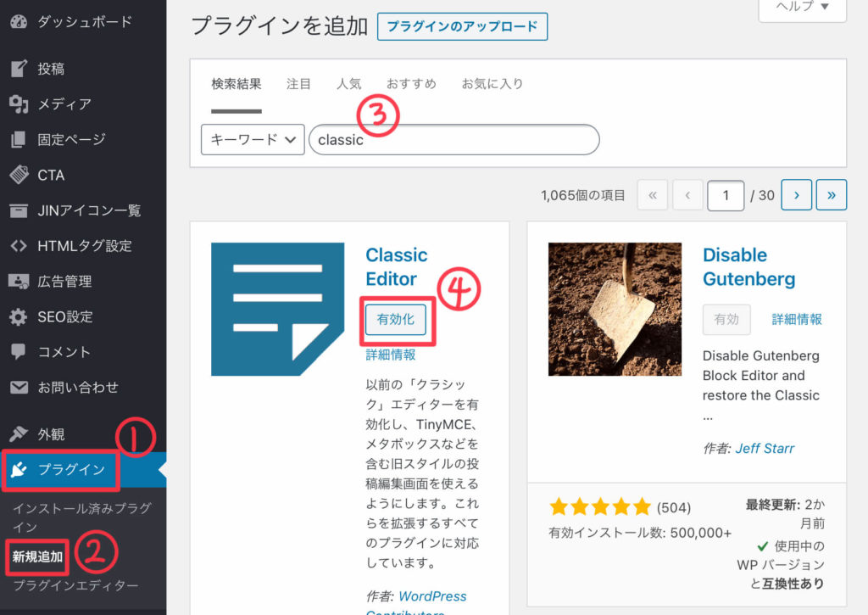Switch to the 注目 tab
The image size is (868, 615).
point(299,84)
